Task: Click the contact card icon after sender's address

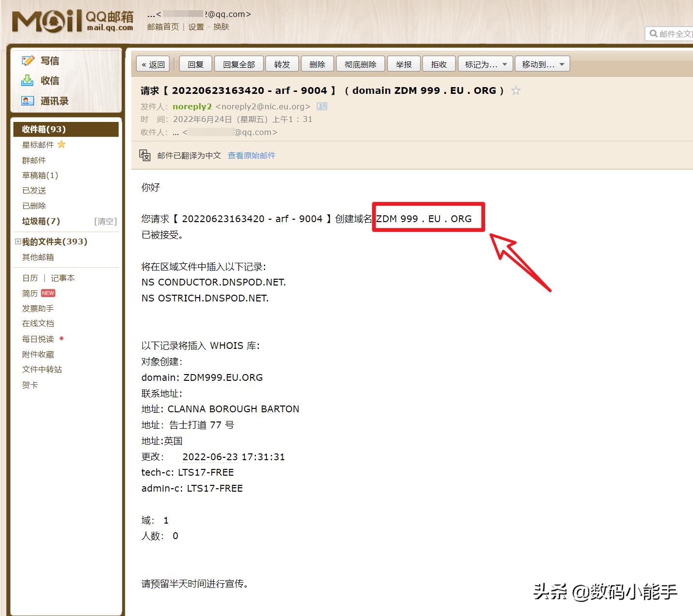Action: [x=322, y=106]
